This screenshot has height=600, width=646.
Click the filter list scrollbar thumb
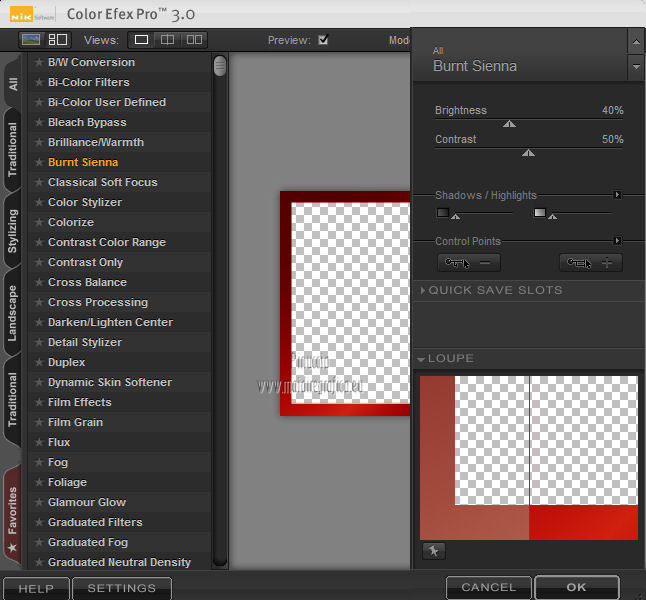click(220, 66)
